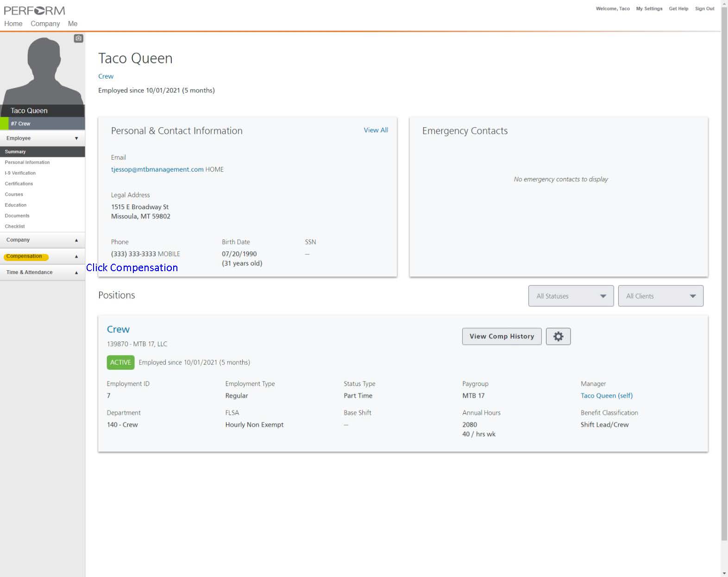This screenshot has height=577, width=728.
Task: Expand the Compensation sidebar section
Action: (x=42, y=256)
